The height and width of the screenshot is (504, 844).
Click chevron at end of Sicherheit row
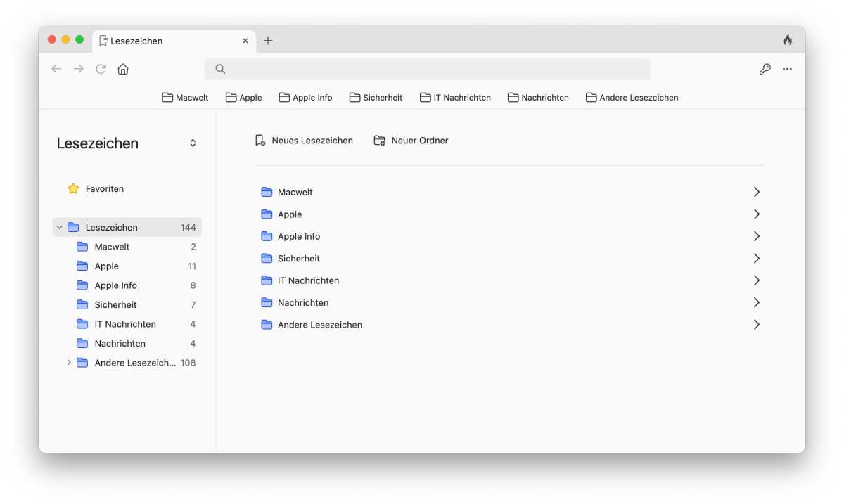click(757, 259)
